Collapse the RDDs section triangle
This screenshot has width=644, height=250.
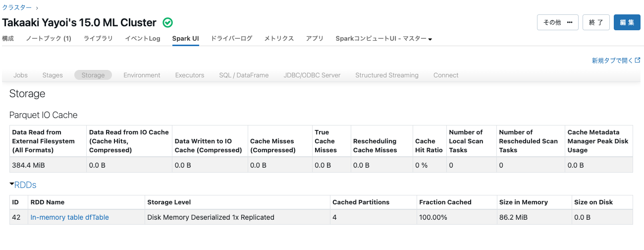(x=11, y=185)
